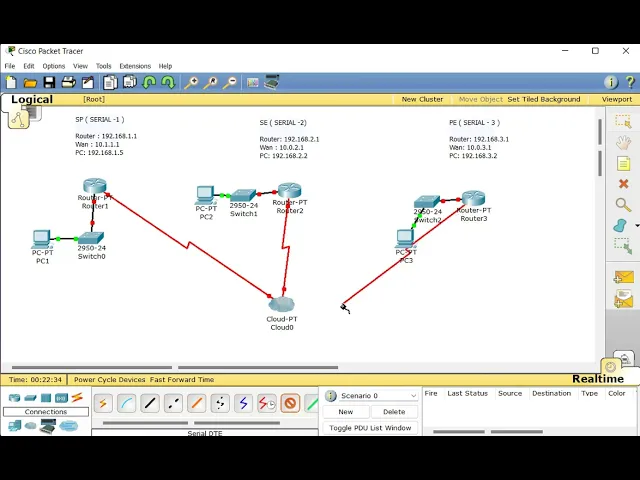
Task: Click the workspace vertical scrollbar
Action: (600, 147)
